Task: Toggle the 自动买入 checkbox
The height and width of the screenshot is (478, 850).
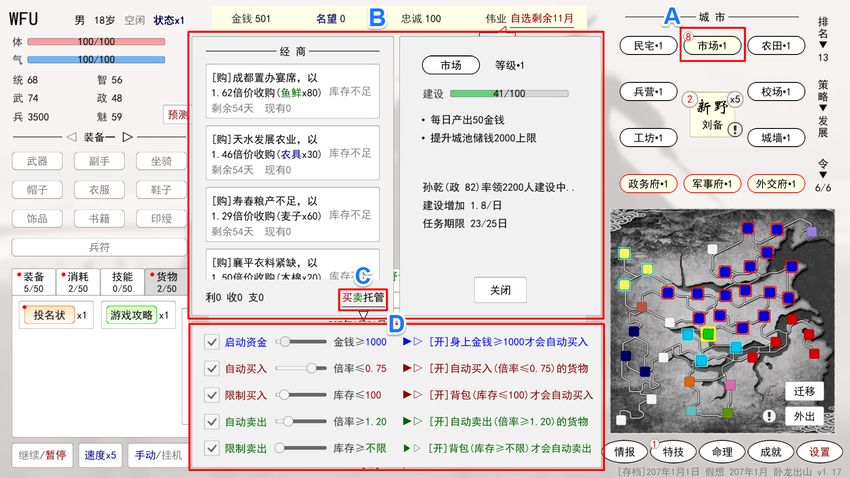Action: coord(211,368)
